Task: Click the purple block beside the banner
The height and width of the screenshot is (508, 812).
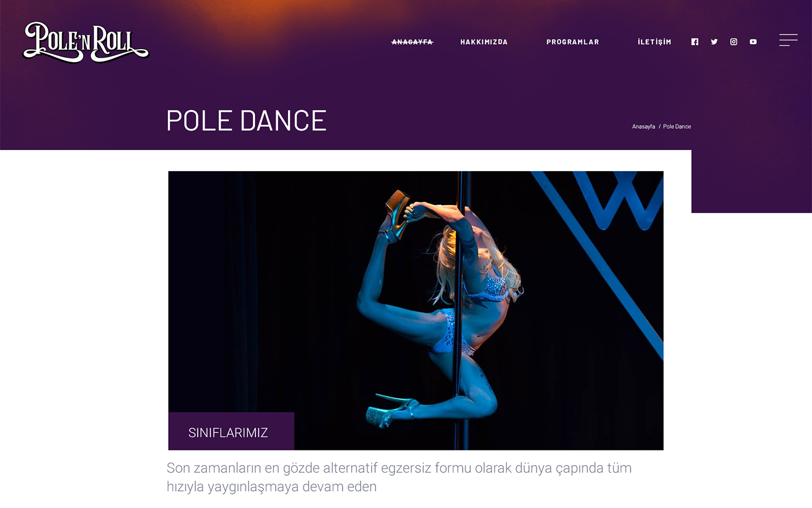Action: coord(752,181)
